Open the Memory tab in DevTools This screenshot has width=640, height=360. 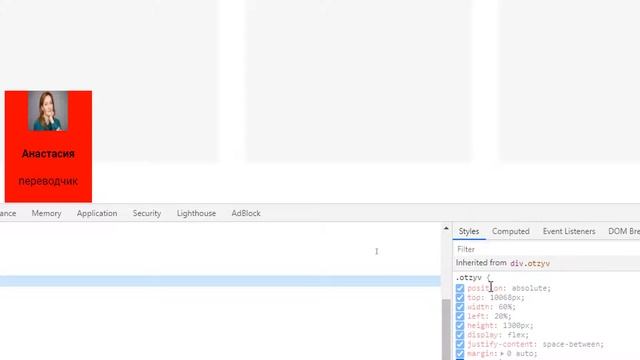point(47,213)
